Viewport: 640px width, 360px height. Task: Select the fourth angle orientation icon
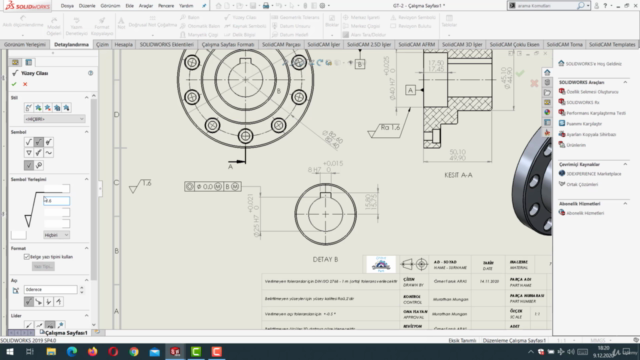pyautogui.click(x=59, y=302)
